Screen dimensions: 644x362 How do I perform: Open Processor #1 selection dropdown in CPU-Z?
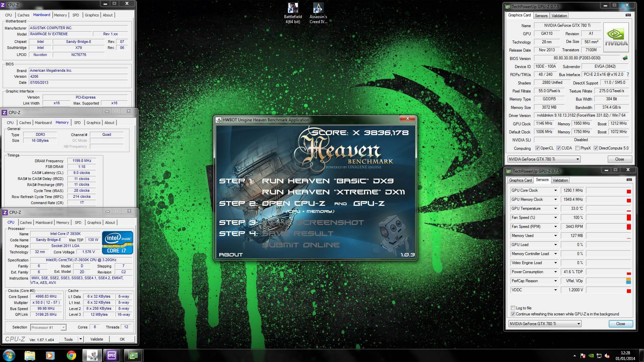click(48, 327)
